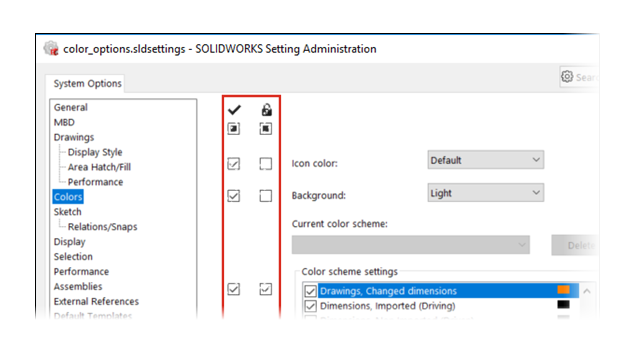Switch to the System Options tab
This screenshot has width=640, height=360.
[x=87, y=83]
